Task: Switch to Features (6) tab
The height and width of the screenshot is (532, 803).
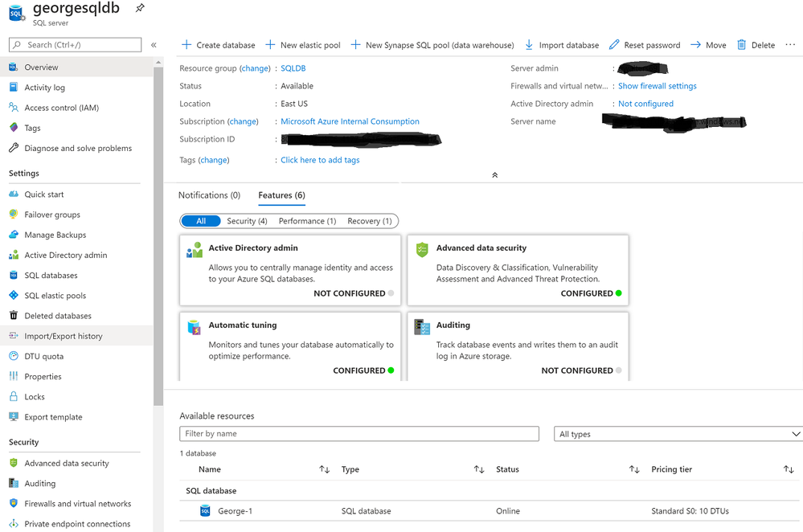Action: pyautogui.click(x=281, y=195)
